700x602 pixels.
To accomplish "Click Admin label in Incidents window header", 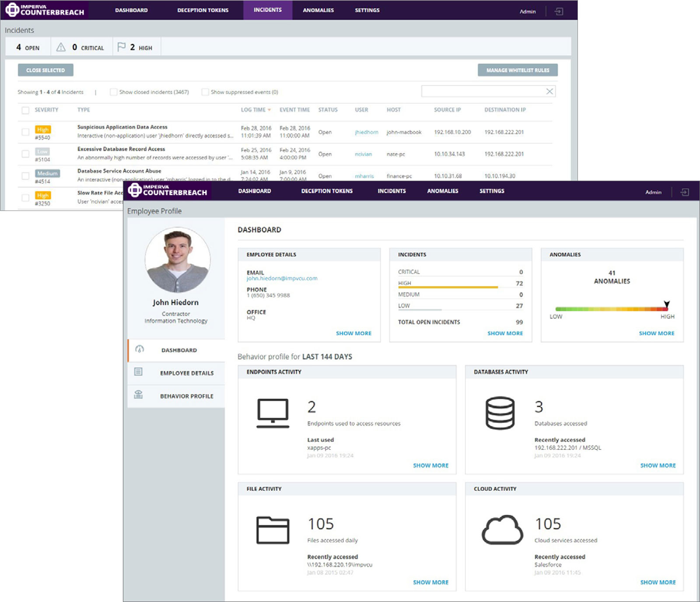I will point(528,11).
